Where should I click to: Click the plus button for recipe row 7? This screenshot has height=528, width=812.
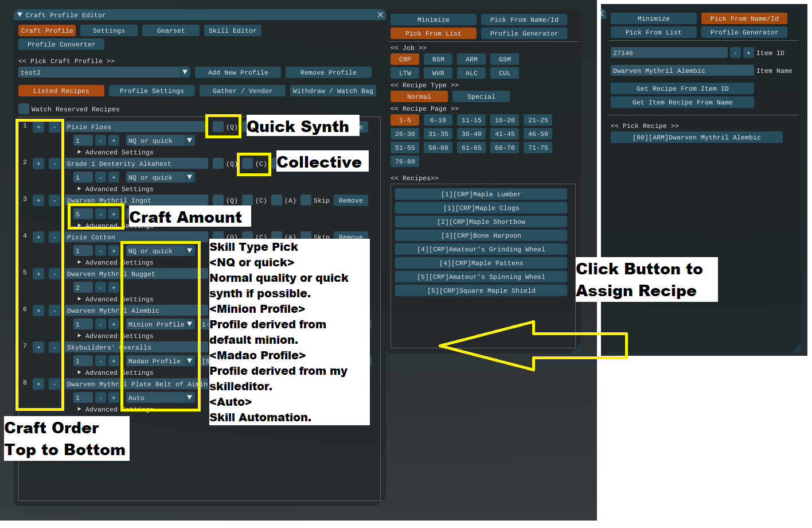(x=38, y=347)
